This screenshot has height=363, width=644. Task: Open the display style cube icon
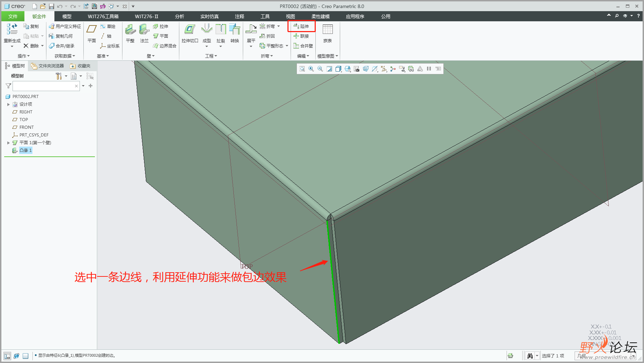click(338, 69)
